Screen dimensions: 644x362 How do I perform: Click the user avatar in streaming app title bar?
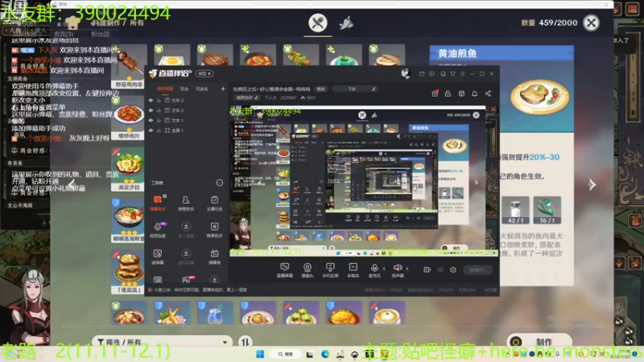coord(406,73)
